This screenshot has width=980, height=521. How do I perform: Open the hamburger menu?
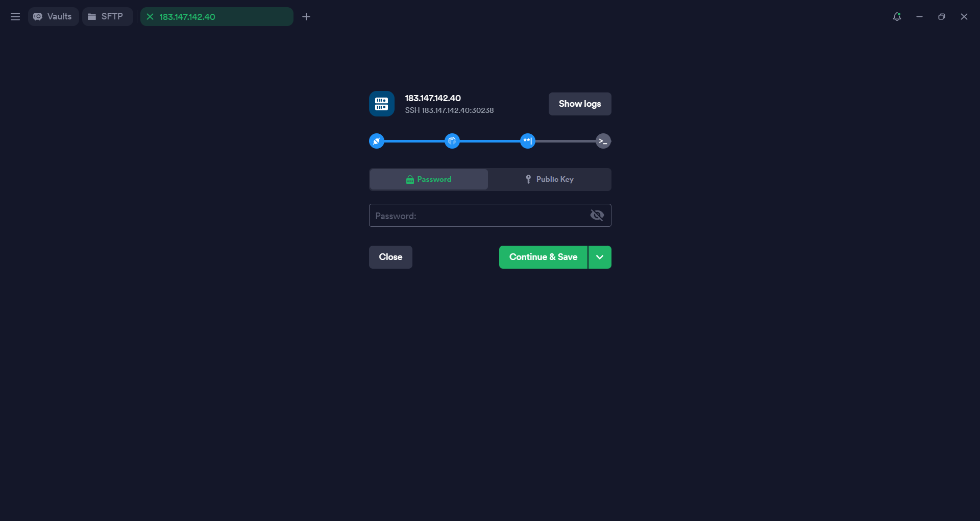coord(15,17)
